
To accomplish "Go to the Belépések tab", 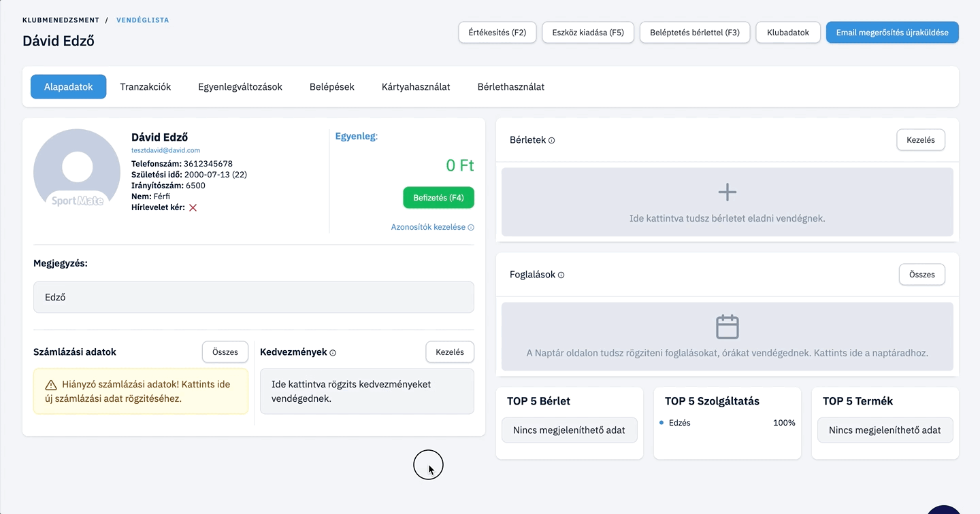I will (332, 87).
